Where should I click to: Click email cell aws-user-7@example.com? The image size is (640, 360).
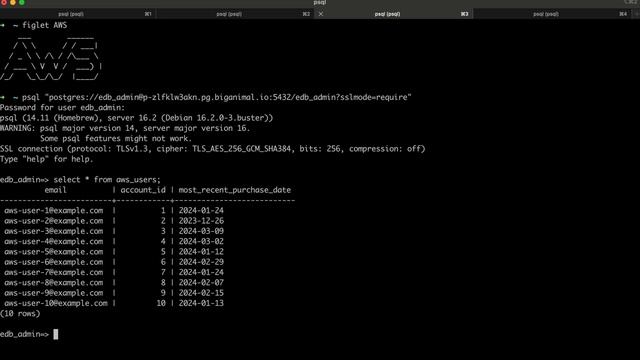tap(53, 272)
